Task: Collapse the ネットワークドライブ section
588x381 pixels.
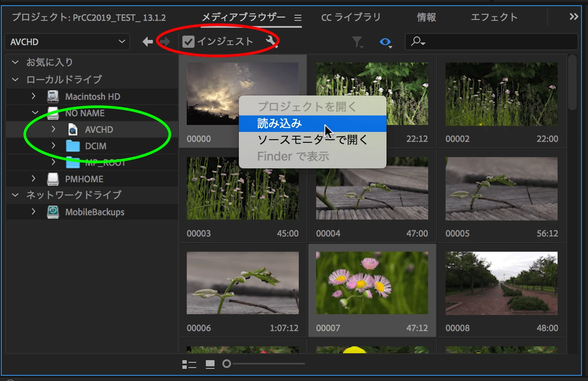Action: point(15,195)
